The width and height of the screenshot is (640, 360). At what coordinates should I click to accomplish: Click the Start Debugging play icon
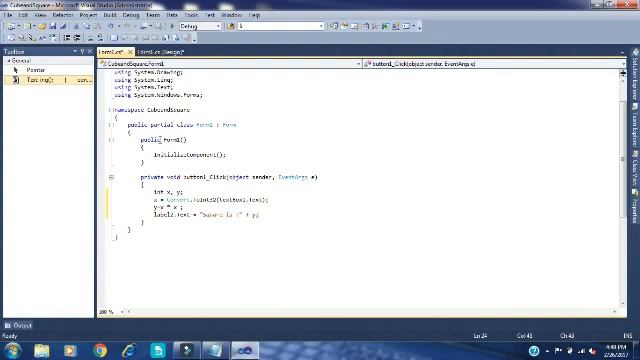coord(172,26)
